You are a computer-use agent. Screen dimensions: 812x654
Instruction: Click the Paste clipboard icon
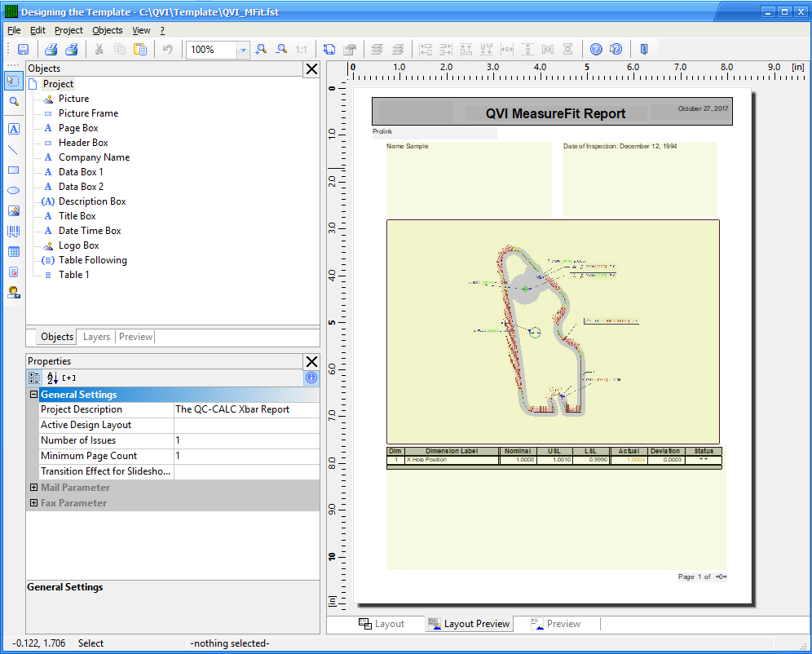140,50
